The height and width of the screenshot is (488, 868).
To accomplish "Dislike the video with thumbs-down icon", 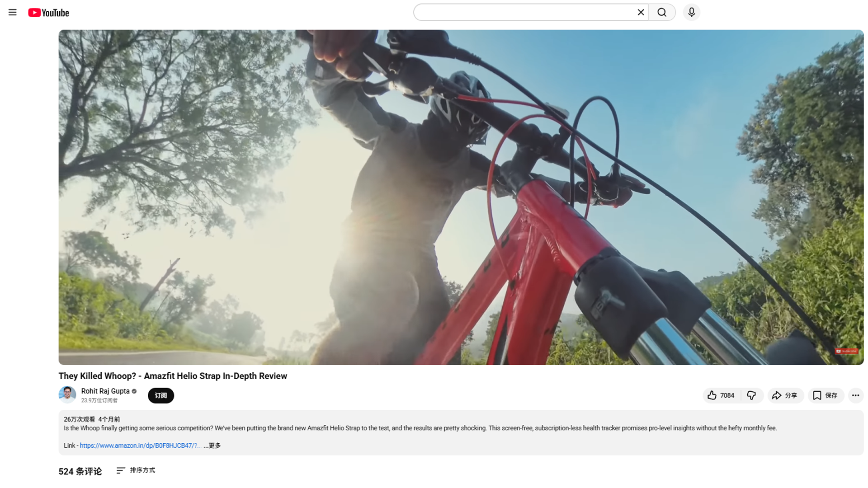I will click(751, 395).
